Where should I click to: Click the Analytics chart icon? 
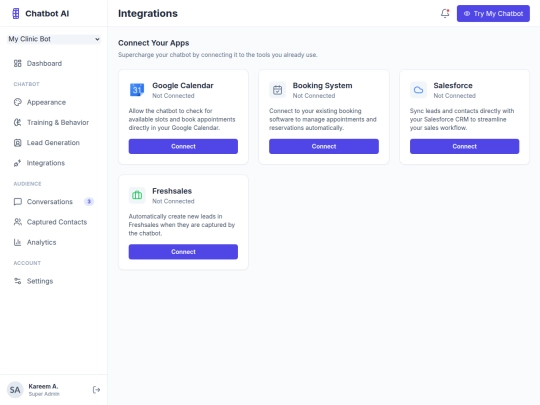point(18,242)
